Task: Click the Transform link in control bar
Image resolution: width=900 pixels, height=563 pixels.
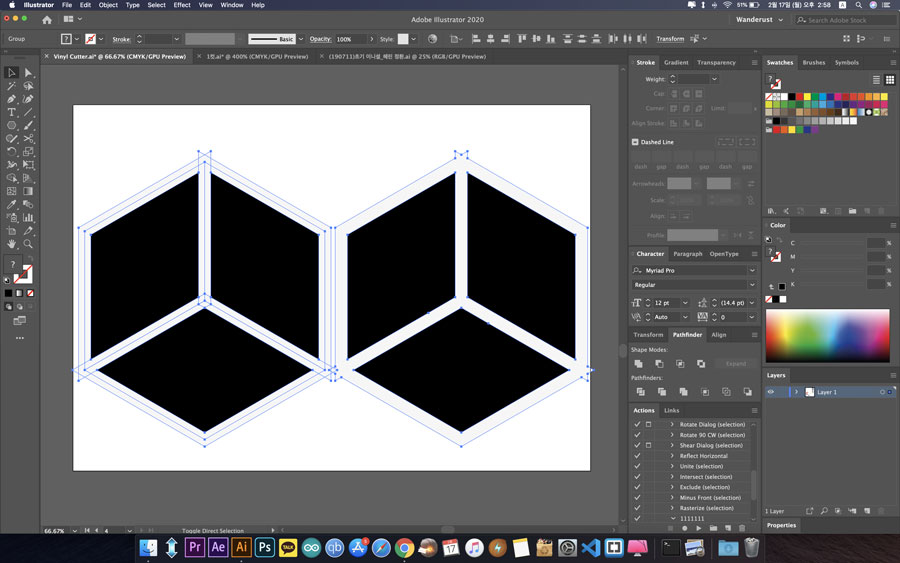Action: point(670,39)
